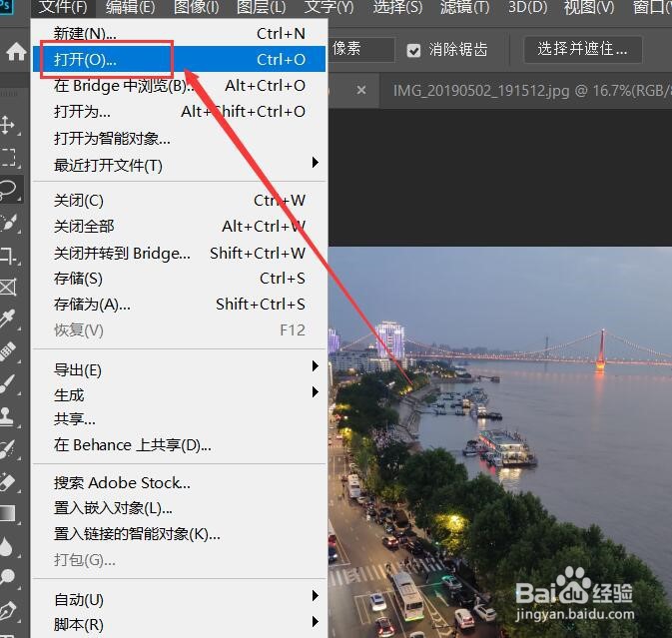672x638 pixels.
Task: Select the Clone Stamp tool
Action: (8, 416)
